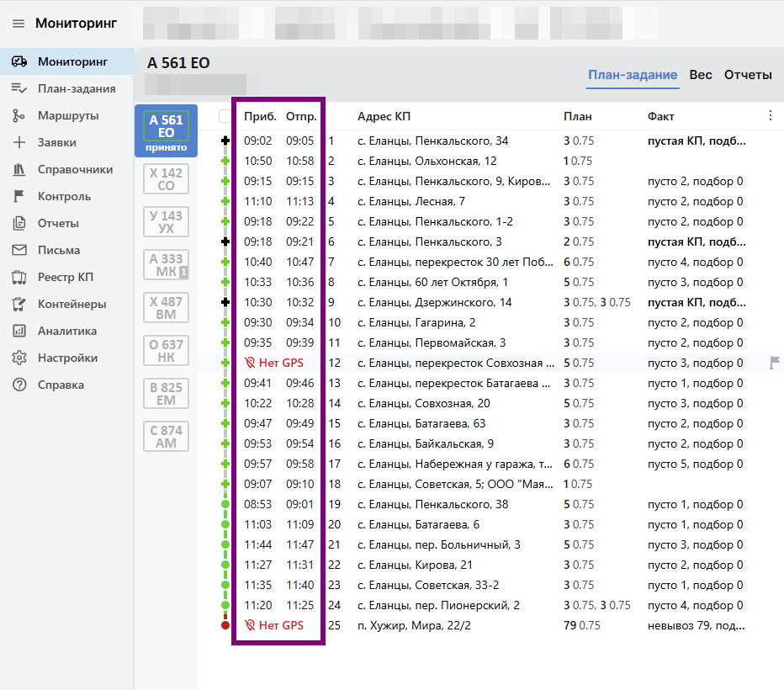Viewport: 784px width, 690px height.
Task: Select vehicle А 333 МК
Action: (166, 265)
